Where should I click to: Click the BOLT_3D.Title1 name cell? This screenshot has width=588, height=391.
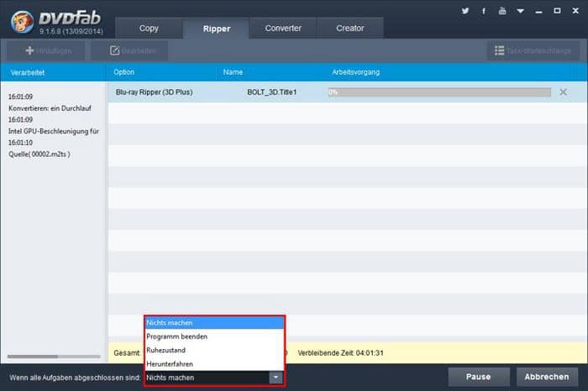click(x=272, y=92)
